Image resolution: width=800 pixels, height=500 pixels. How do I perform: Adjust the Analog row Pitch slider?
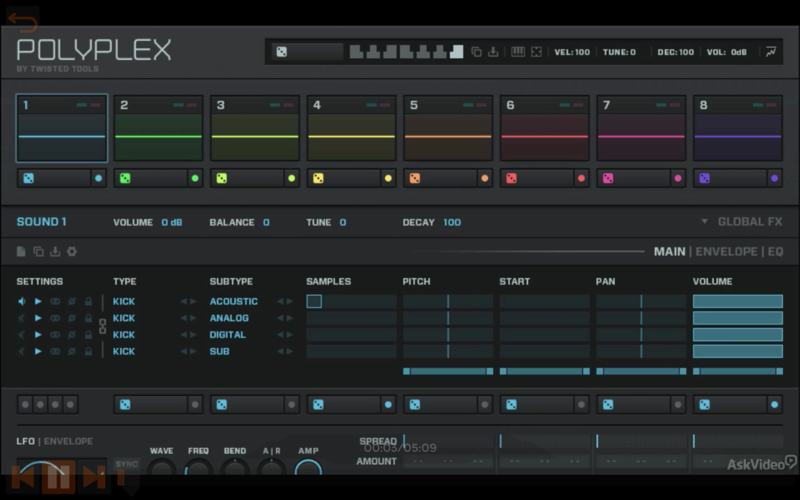[448, 318]
